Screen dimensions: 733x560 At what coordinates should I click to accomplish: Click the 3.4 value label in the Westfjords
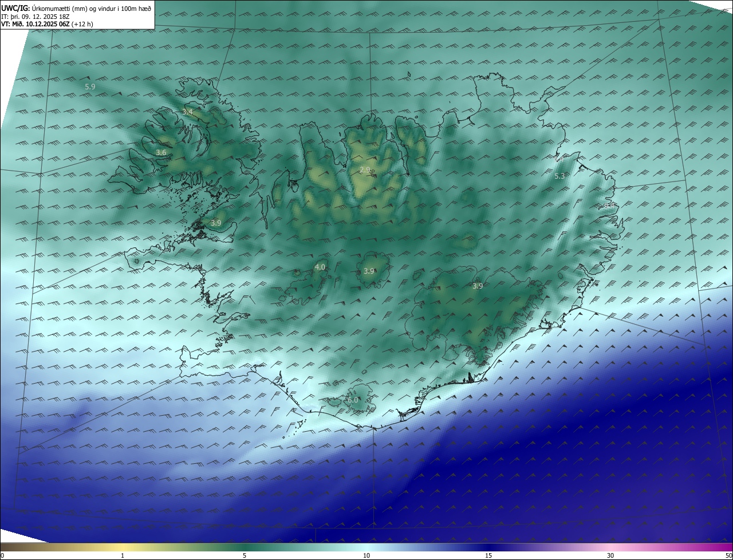click(188, 112)
